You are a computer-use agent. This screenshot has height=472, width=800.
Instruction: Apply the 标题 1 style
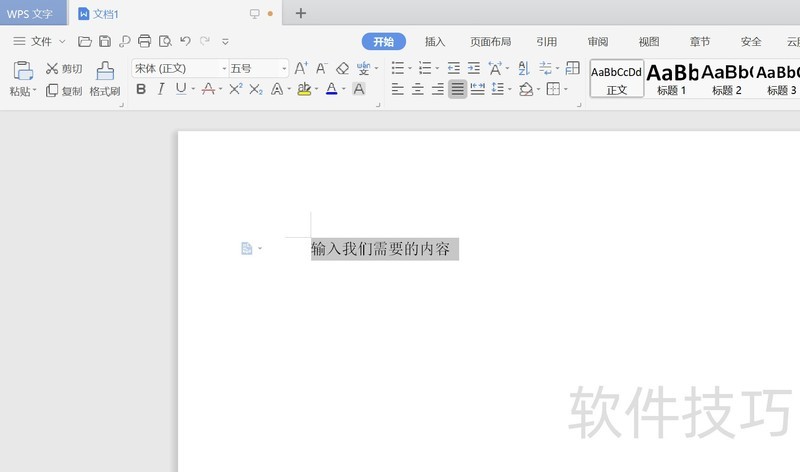click(x=672, y=79)
